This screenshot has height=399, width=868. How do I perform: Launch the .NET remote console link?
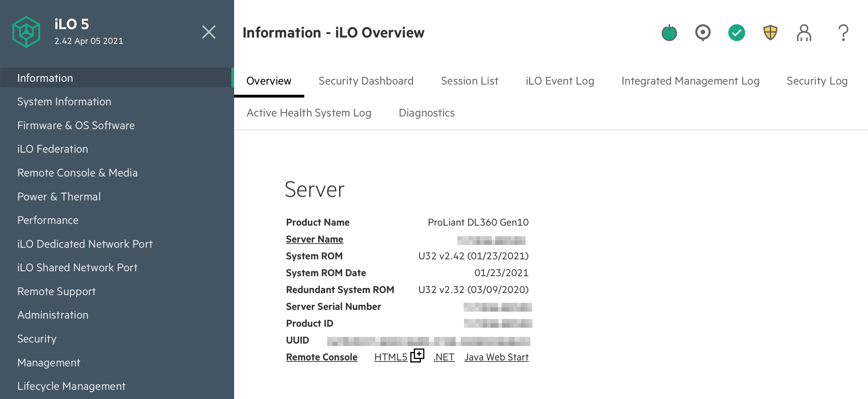click(x=444, y=357)
